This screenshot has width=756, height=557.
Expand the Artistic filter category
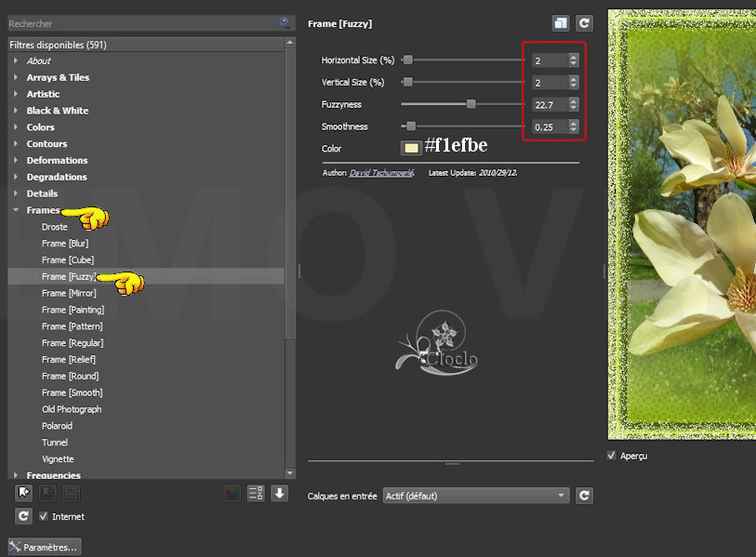point(43,94)
